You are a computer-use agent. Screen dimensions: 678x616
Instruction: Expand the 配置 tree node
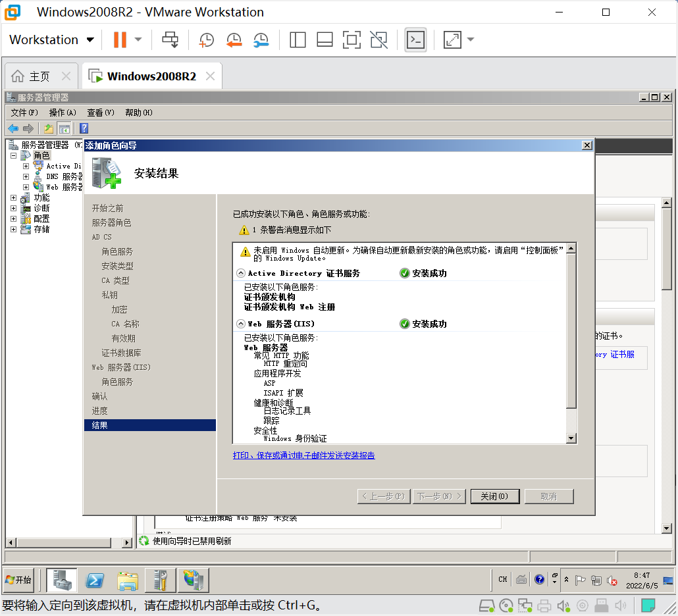tap(13, 218)
